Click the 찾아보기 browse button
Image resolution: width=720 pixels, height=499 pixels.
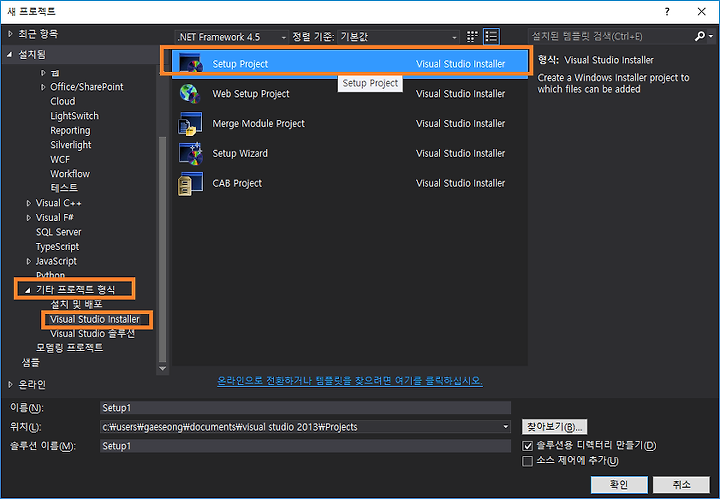pos(554,427)
